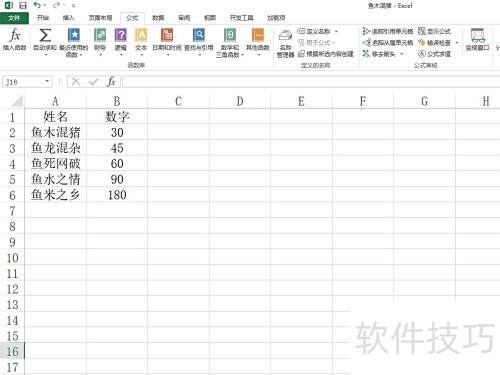Click the Insert Function (插入函数) fx icon in the ribbon

point(14,35)
